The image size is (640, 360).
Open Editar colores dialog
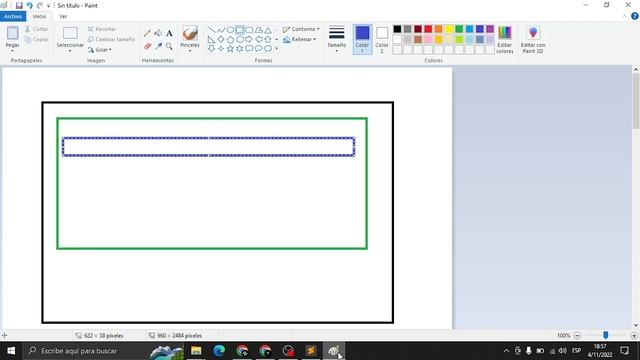505,40
